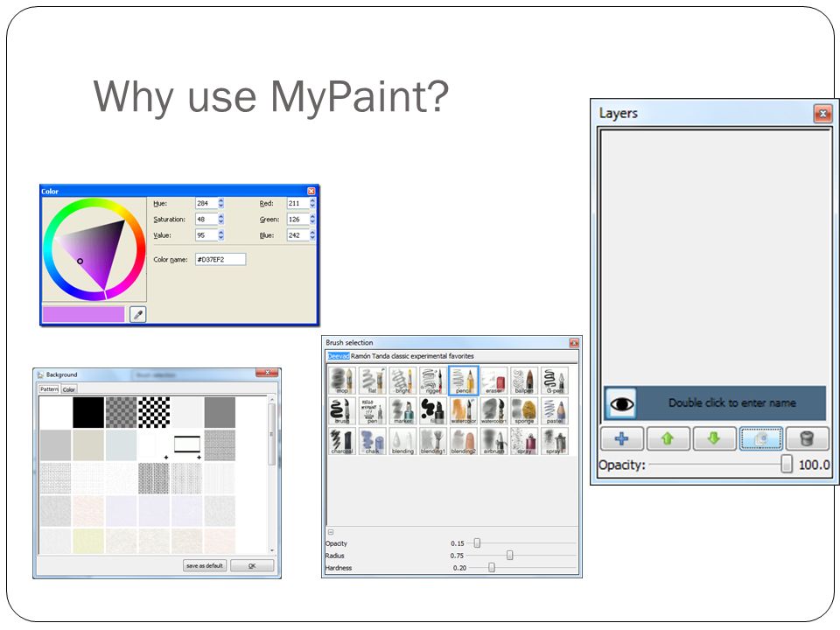
Task: Select the mop brush
Action: (x=342, y=381)
